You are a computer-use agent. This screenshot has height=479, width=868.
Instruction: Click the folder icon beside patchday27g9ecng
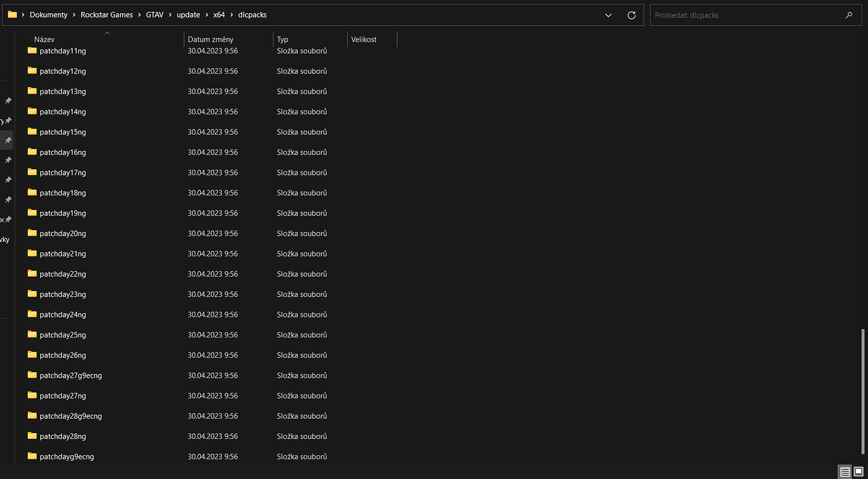pyautogui.click(x=31, y=375)
